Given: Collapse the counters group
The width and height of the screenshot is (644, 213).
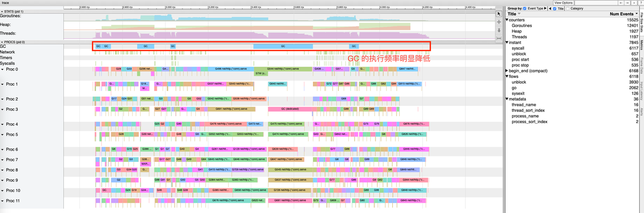Looking at the screenshot, I should click(x=507, y=20).
